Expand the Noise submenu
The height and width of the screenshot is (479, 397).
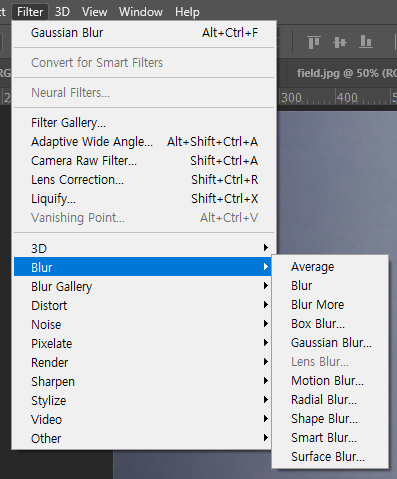[144, 324]
